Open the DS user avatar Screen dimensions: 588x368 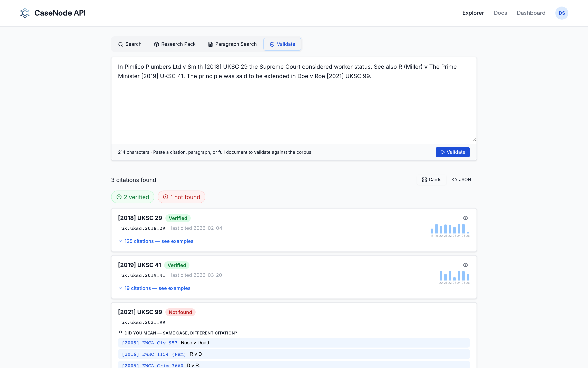tap(561, 13)
